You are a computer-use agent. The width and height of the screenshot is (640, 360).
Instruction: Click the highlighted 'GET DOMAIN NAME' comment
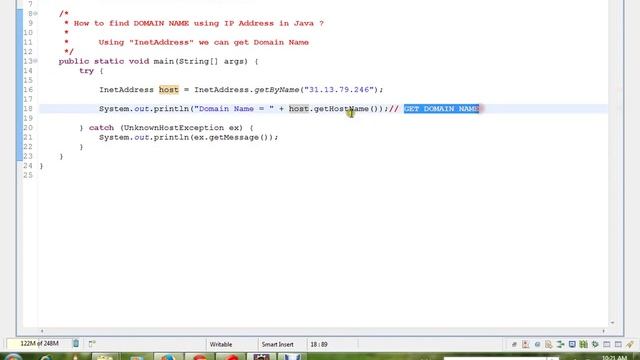(441, 109)
